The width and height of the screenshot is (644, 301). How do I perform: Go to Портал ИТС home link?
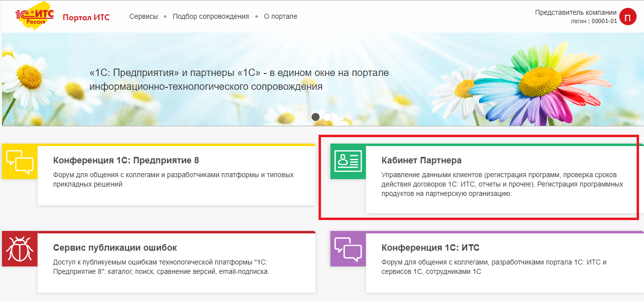point(86,17)
